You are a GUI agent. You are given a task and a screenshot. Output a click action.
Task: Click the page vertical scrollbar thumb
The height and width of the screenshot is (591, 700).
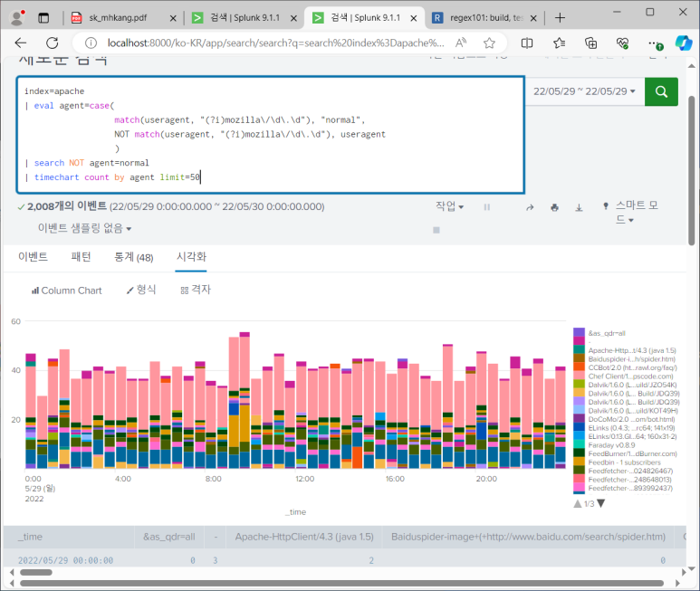691,170
